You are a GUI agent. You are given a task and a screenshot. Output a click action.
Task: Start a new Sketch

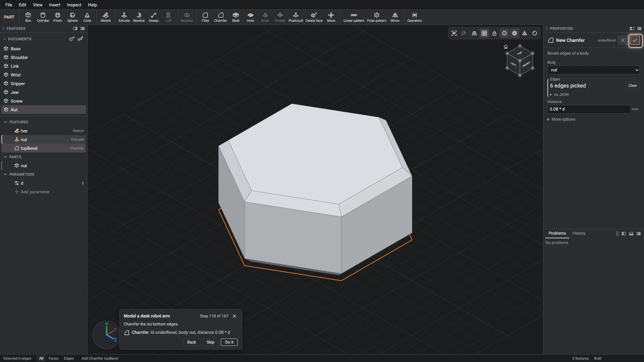pyautogui.click(x=106, y=17)
